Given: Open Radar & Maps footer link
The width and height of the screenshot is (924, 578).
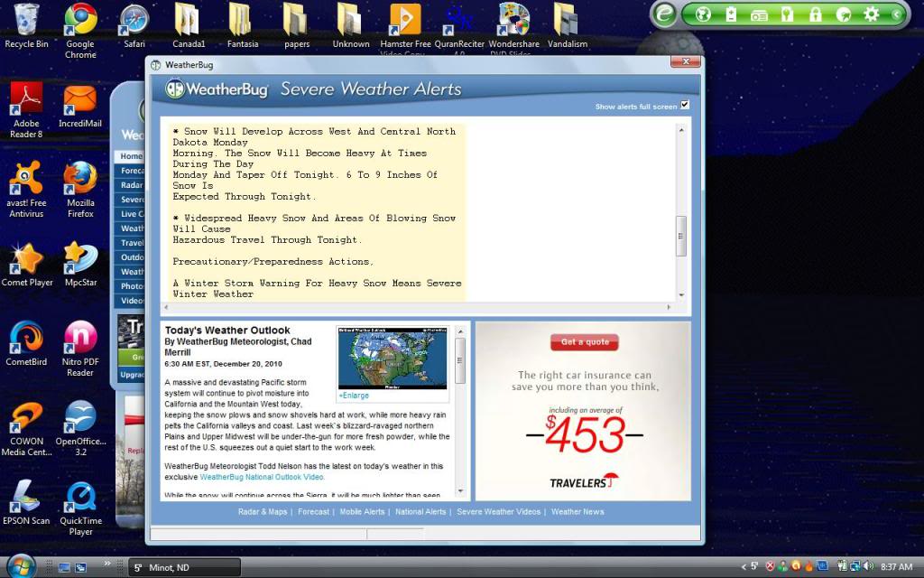Looking at the screenshot, I should coord(263,512).
